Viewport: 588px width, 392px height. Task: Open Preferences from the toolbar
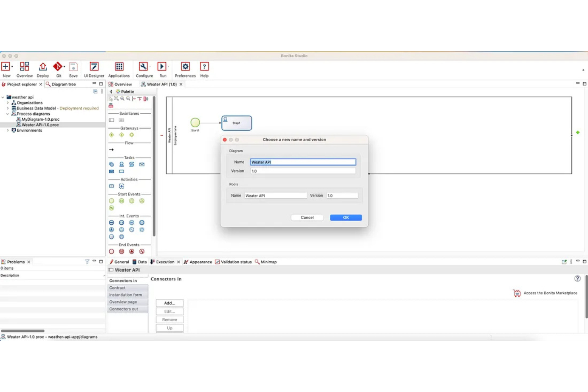tap(185, 66)
